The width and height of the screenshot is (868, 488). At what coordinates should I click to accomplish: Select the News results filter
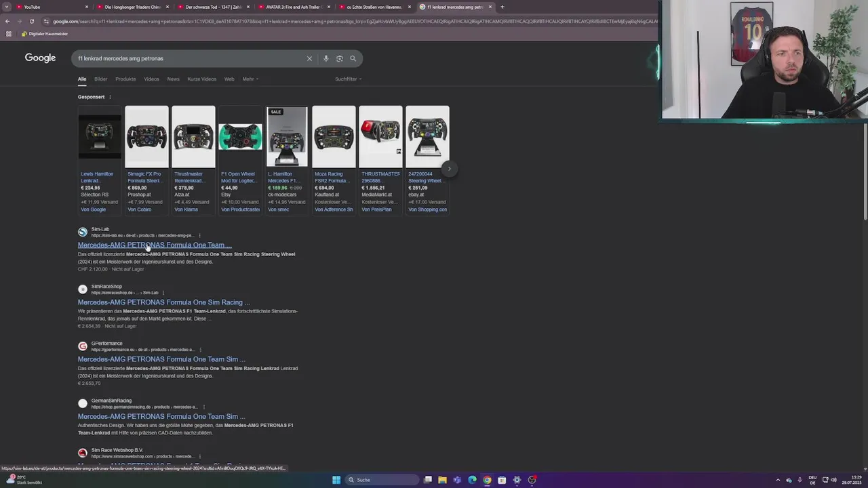[174, 79]
